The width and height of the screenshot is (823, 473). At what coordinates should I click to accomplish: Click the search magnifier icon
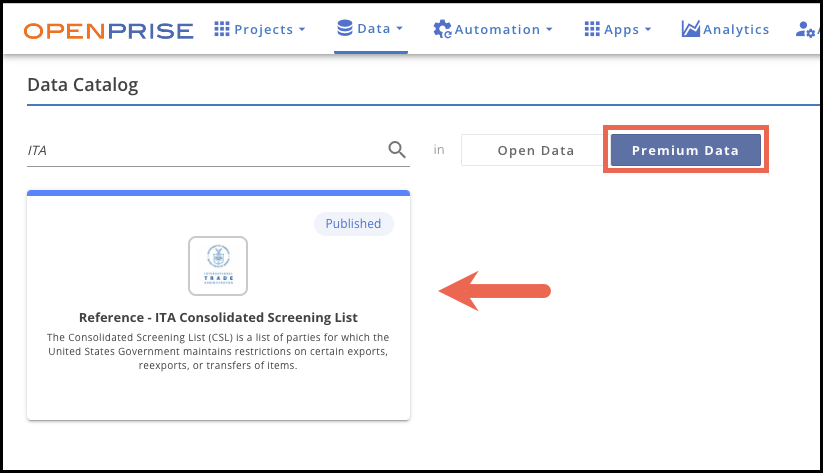point(397,150)
